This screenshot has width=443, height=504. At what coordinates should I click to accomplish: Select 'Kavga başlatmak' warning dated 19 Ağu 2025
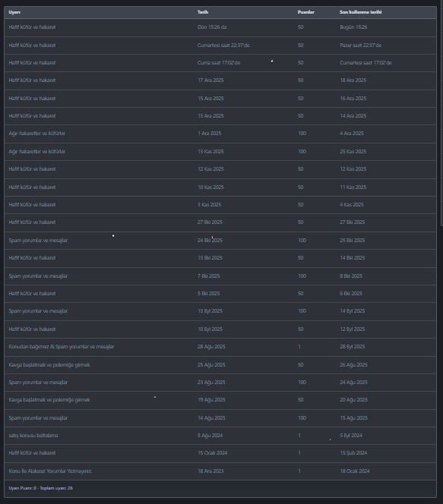(220, 400)
